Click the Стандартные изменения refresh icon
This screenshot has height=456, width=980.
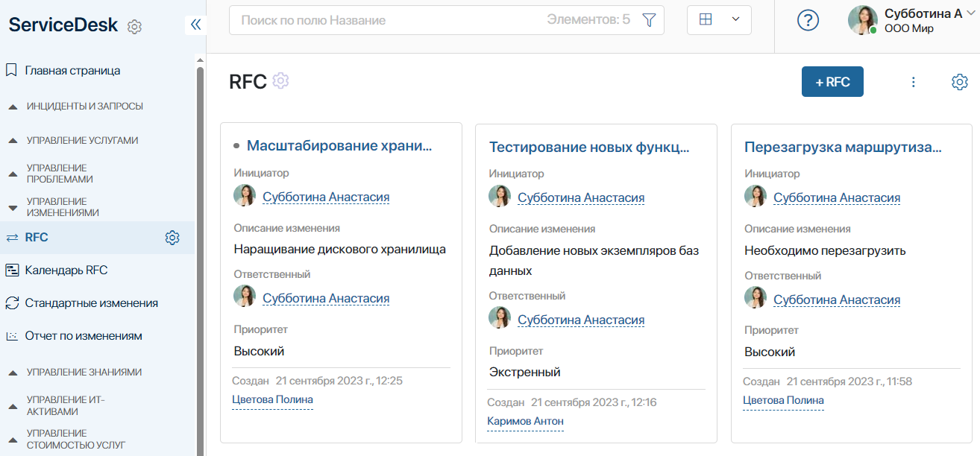click(12, 303)
